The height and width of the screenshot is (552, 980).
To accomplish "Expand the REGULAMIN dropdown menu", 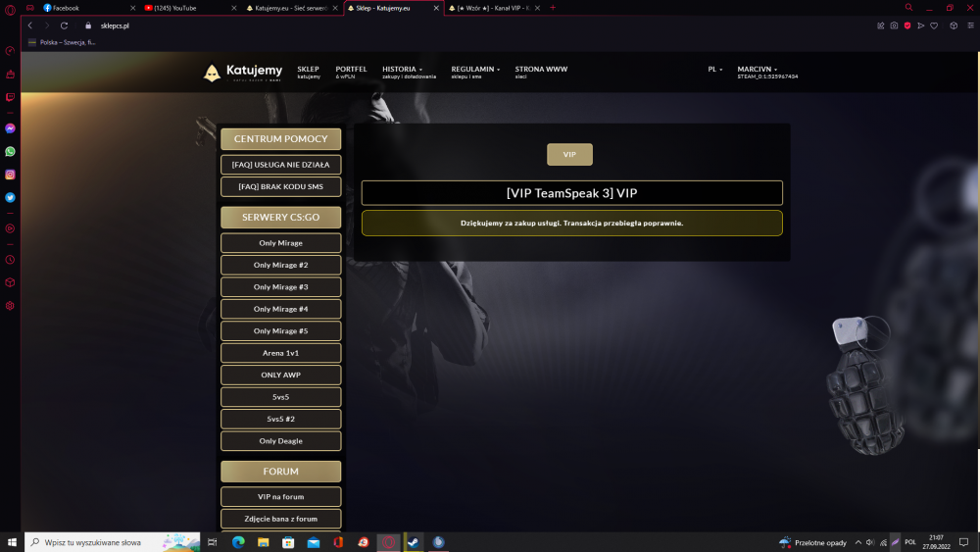I will 475,72.
